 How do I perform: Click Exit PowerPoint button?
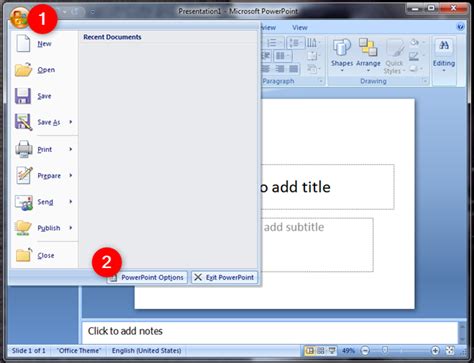pyautogui.click(x=224, y=277)
